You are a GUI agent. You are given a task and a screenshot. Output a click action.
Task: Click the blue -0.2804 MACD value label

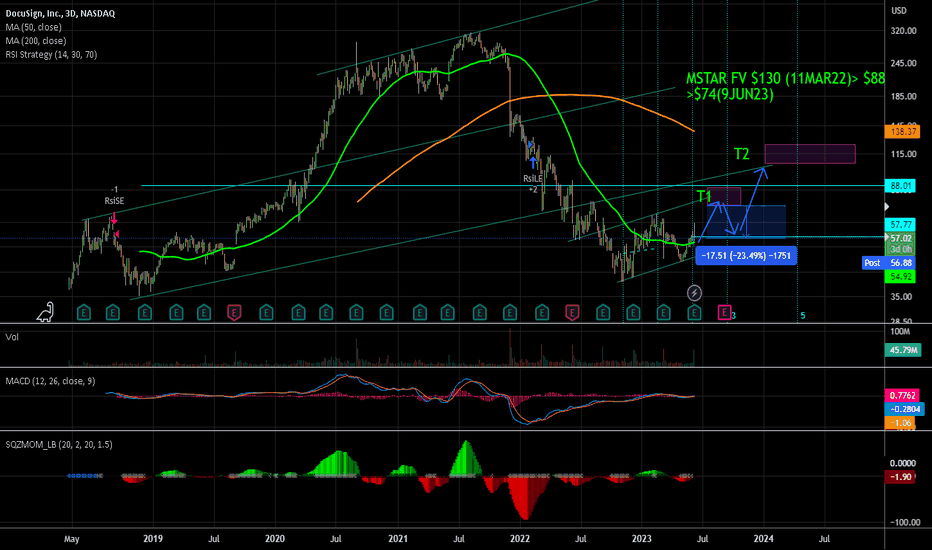(x=904, y=409)
